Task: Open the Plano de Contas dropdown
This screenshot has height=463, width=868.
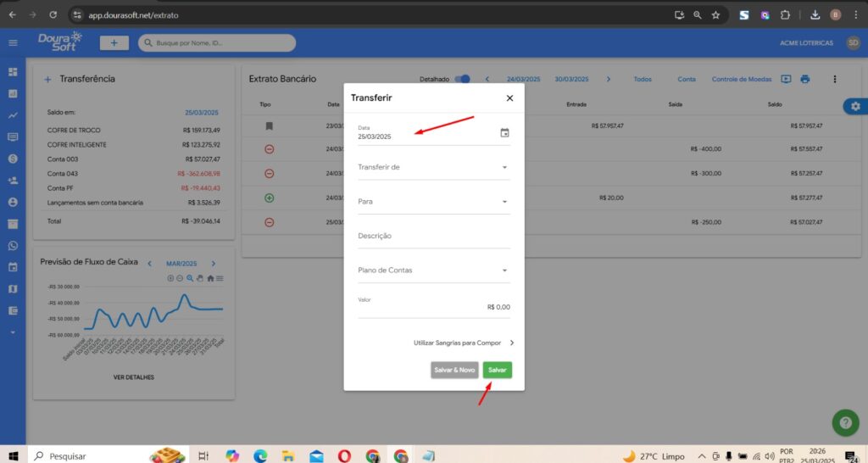Action: click(x=434, y=271)
